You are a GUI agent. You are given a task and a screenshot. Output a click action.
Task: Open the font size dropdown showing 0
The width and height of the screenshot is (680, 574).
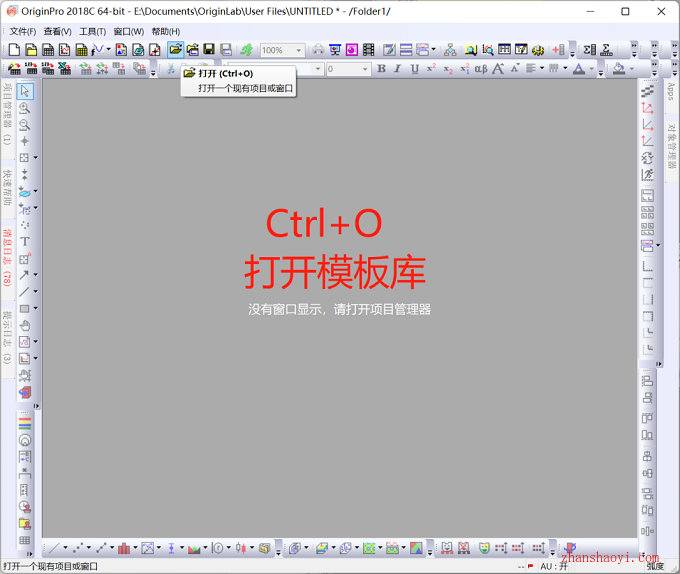(365, 69)
